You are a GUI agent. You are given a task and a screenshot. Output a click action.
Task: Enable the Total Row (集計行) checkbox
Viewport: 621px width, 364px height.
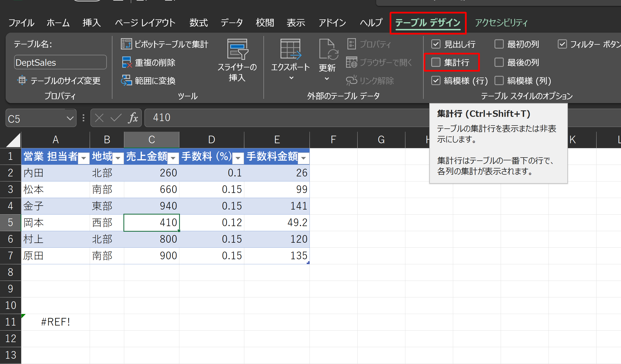pyautogui.click(x=436, y=62)
